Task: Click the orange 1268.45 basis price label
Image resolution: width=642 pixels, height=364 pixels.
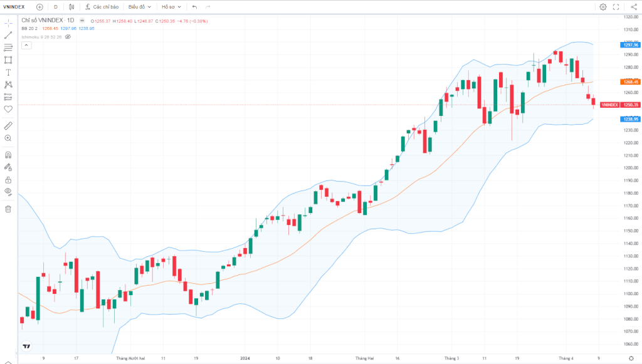Action: (631, 82)
